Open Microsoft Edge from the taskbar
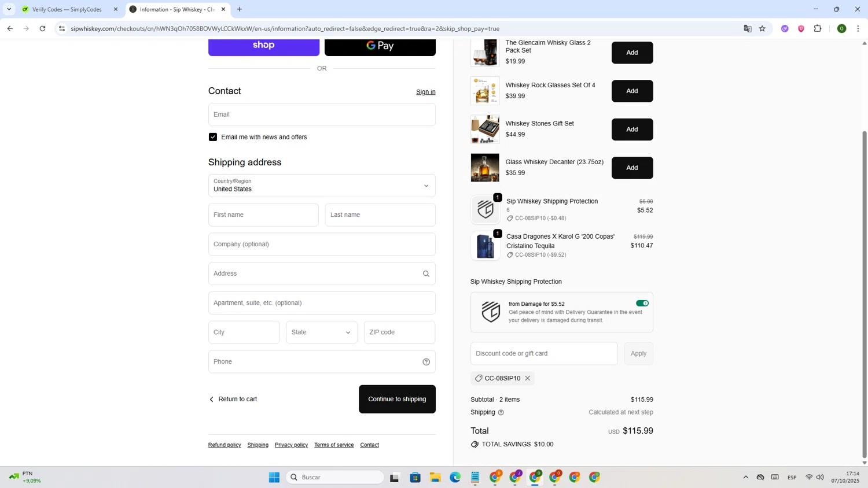The image size is (868, 488). [455, 477]
